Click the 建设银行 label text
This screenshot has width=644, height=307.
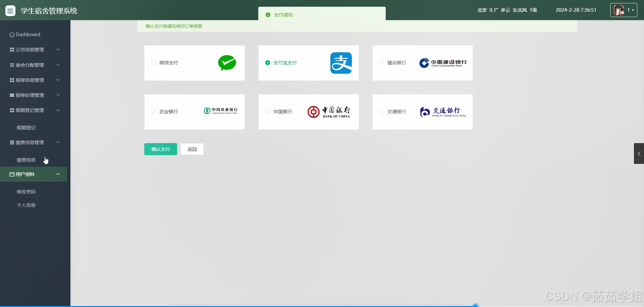coord(397,63)
